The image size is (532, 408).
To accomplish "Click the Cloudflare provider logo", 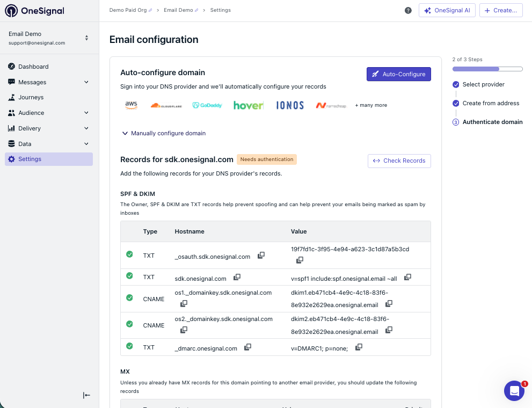I will 166,105.
